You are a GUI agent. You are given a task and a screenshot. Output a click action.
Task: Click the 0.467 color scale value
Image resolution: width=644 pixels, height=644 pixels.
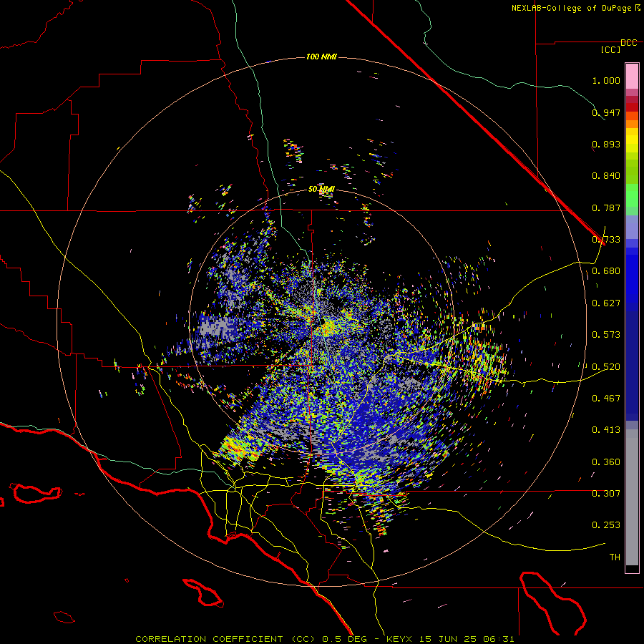[x=606, y=399]
